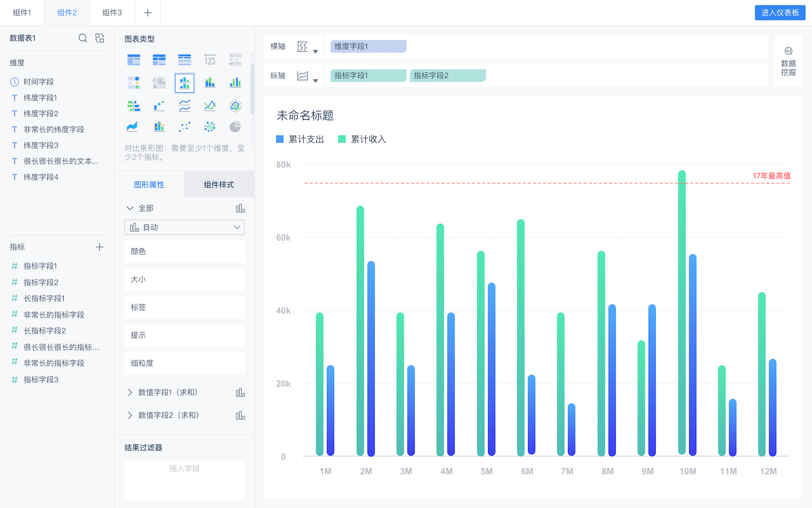
Task: Choose the combined bar-line chart icon
Action: coord(159,127)
